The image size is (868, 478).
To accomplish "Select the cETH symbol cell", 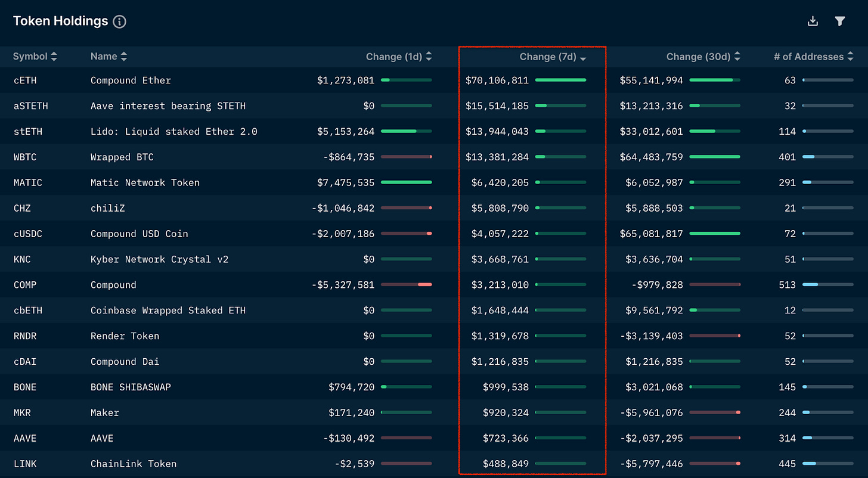I will click(x=25, y=80).
